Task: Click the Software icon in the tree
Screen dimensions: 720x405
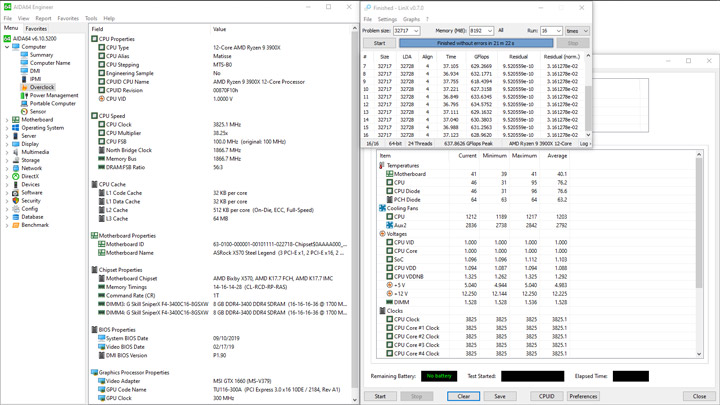Action: point(16,193)
